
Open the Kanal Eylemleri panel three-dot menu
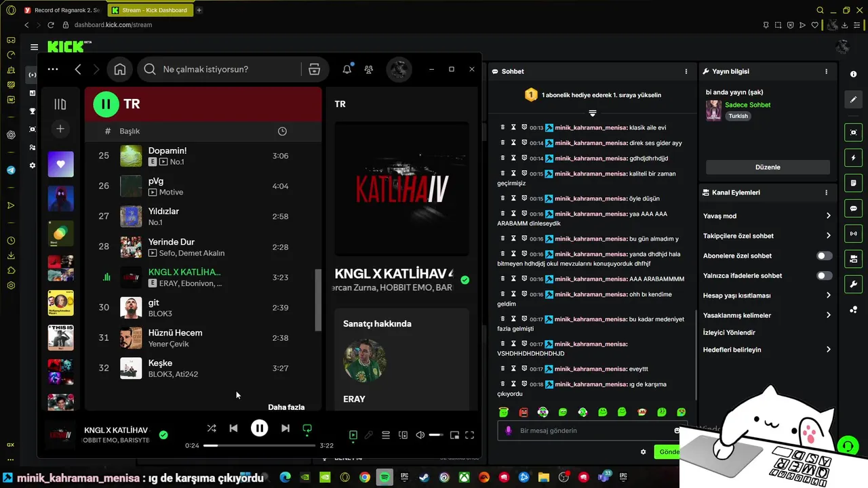[x=826, y=192]
